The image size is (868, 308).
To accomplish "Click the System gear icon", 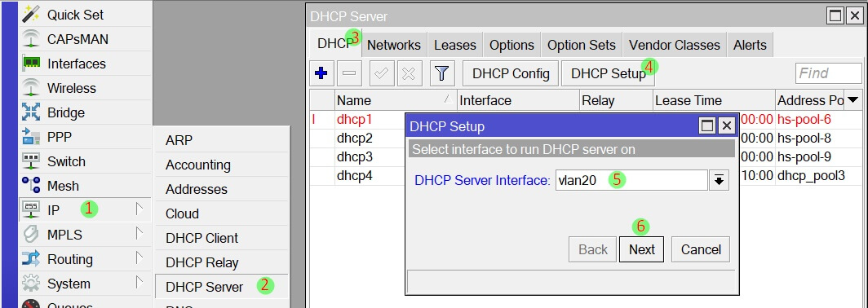I will pyautogui.click(x=31, y=284).
